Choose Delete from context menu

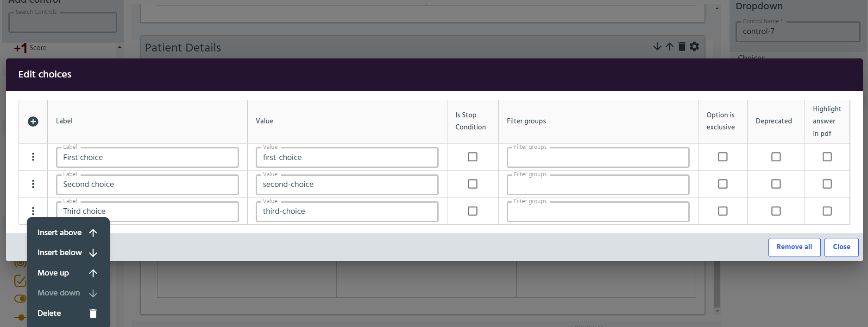point(68,314)
